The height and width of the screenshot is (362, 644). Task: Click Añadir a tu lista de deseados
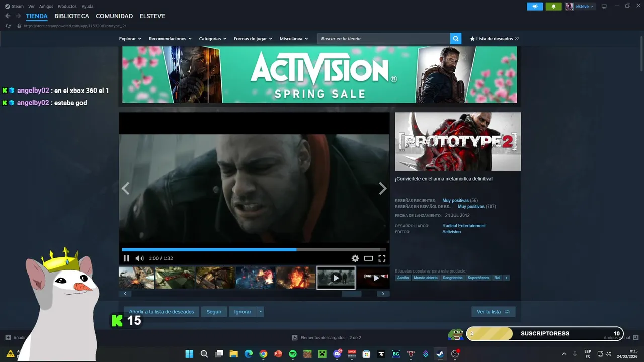(162, 312)
